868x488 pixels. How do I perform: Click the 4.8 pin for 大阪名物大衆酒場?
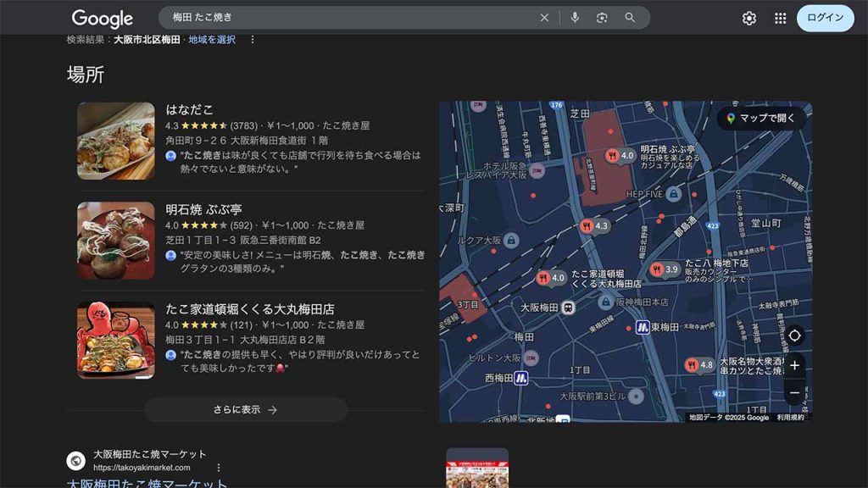click(699, 364)
